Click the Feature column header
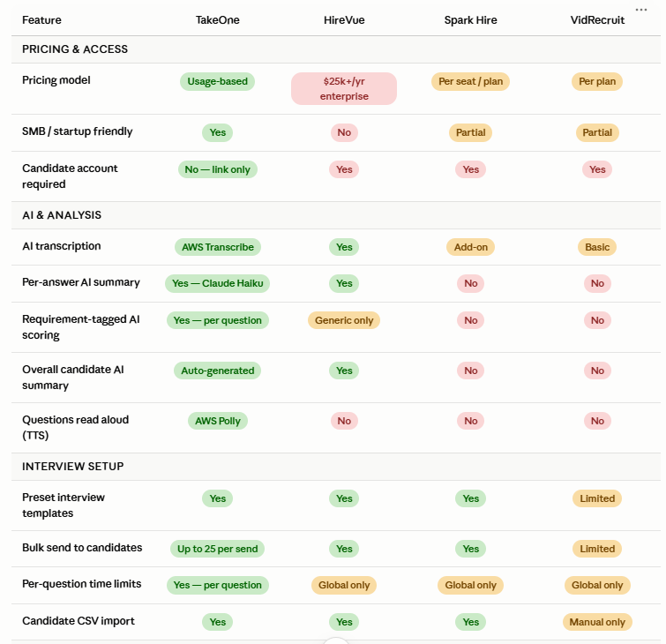Screen dimensions: 666x644 pos(41,20)
